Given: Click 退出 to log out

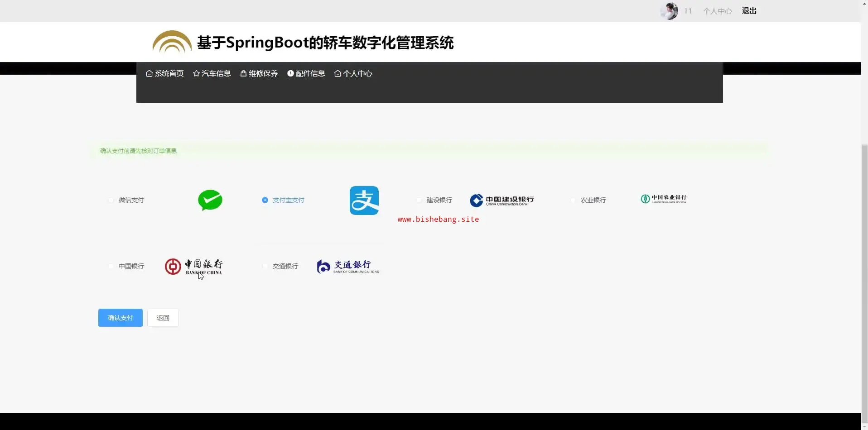Looking at the screenshot, I should tap(749, 11).
